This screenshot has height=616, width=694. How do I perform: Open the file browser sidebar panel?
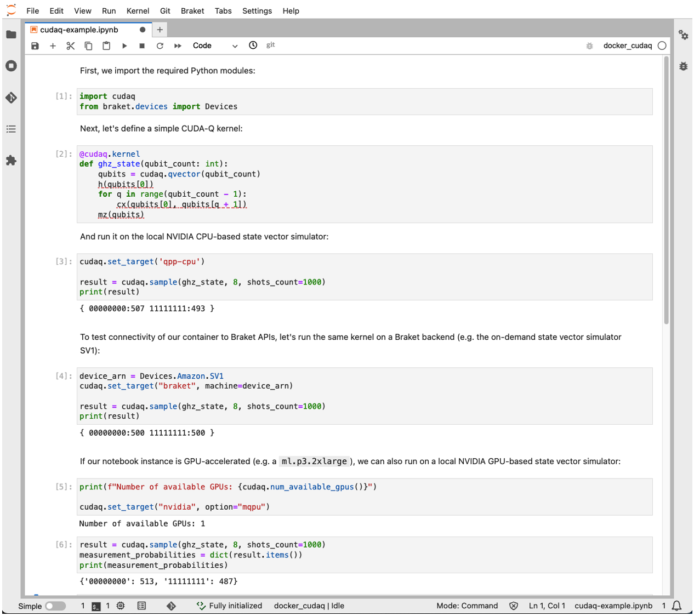(x=12, y=35)
